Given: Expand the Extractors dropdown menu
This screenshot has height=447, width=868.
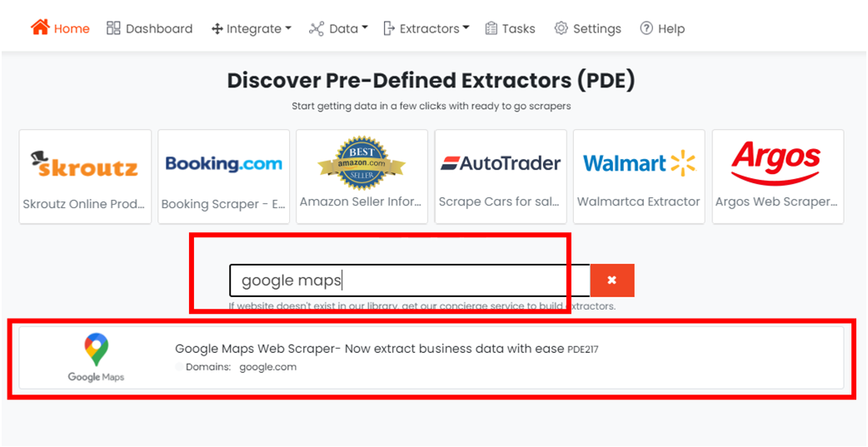Looking at the screenshot, I should pyautogui.click(x=427, y=28).
